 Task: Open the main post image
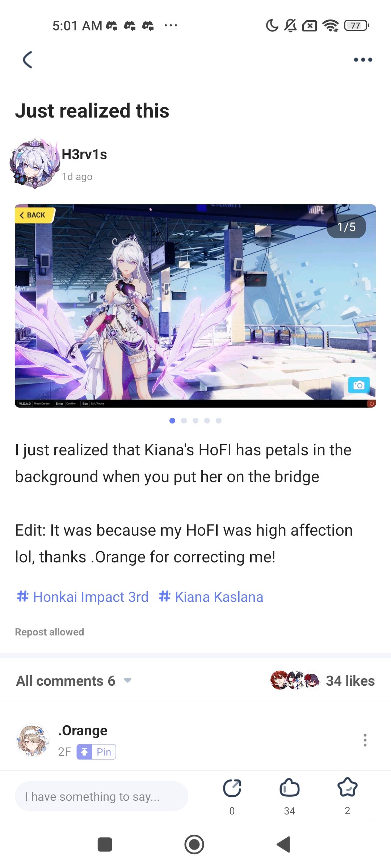point(195,306)
